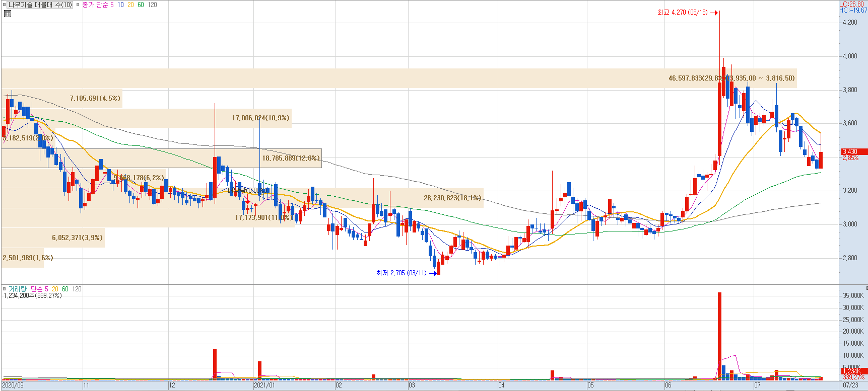Click the HC:-19.67 readout

pyautogui.click(x=853, y=10)
